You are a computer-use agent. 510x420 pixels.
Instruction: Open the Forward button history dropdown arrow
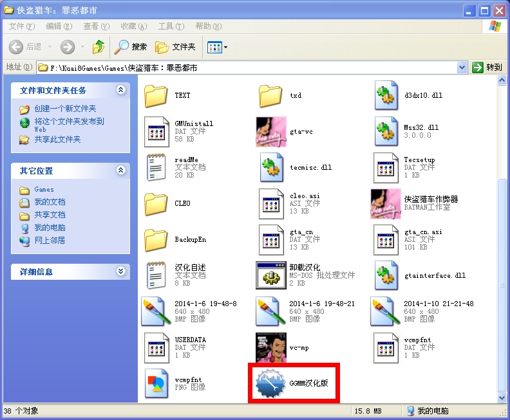click(82, 48)
